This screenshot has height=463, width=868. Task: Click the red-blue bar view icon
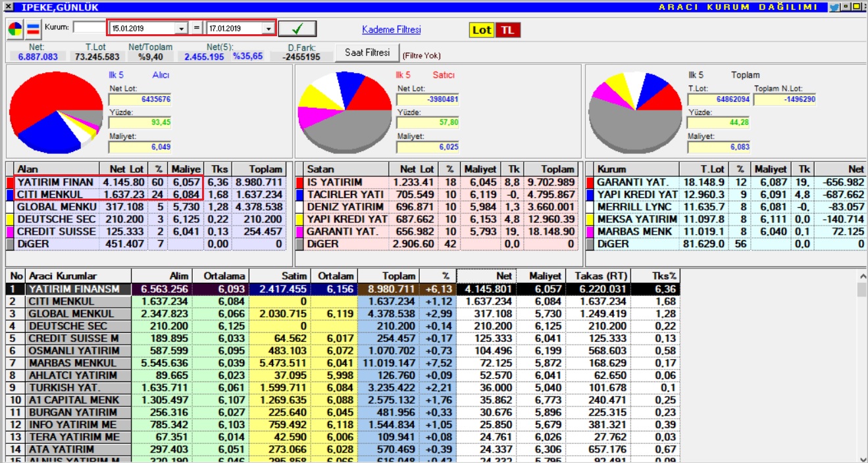[34, 29]
